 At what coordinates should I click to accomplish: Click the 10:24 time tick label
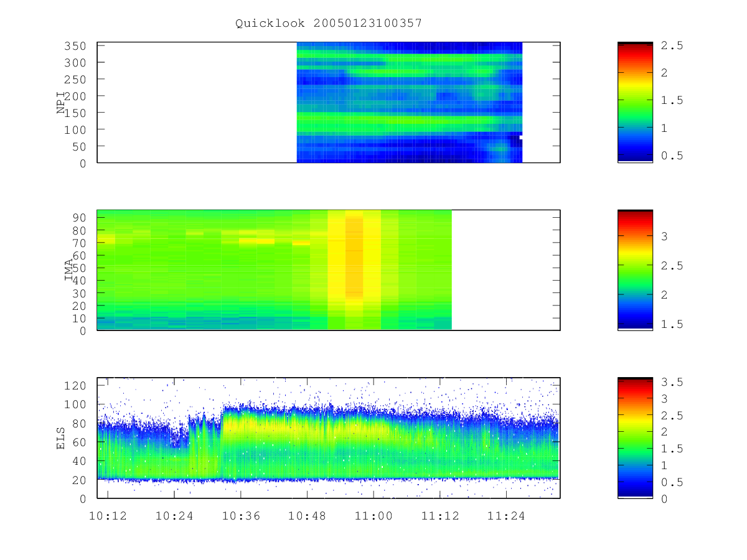174,516
